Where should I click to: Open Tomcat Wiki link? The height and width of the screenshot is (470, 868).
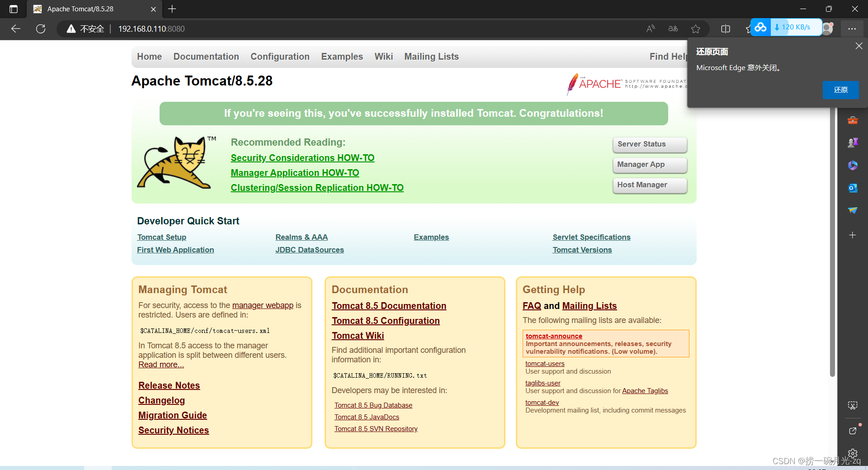point(358,336)
